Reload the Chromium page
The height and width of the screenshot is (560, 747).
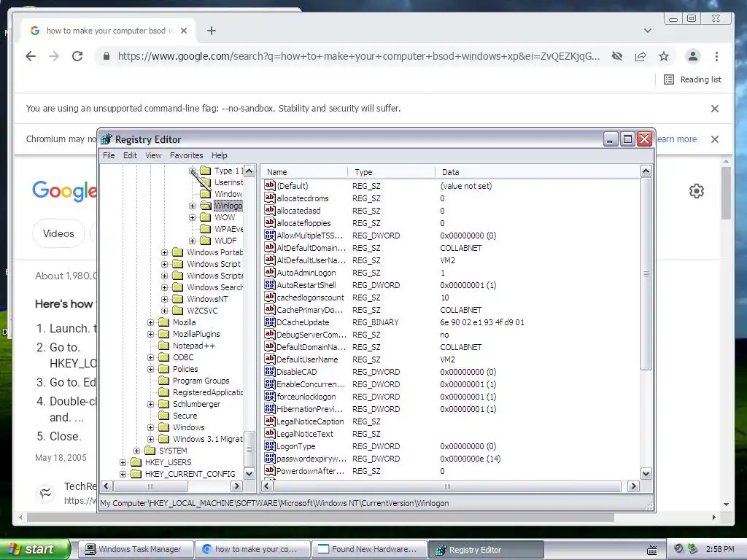point(77,56)
